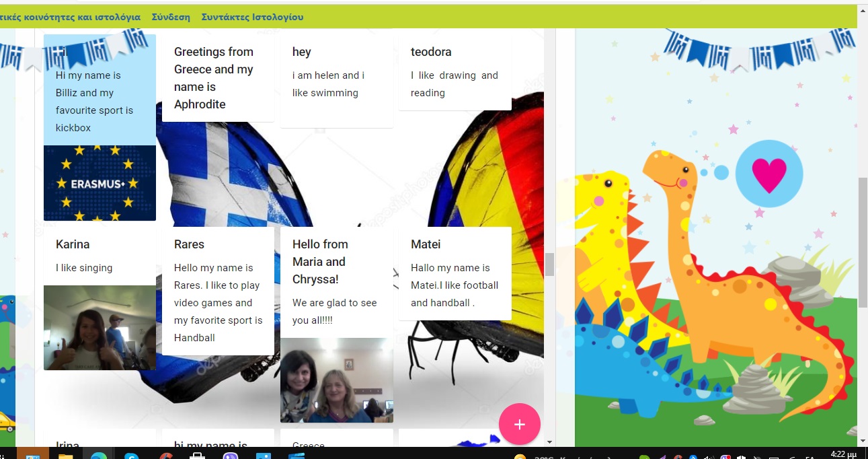
Task: Click the board's scroll-down arrow
Action: coord(549,442)
